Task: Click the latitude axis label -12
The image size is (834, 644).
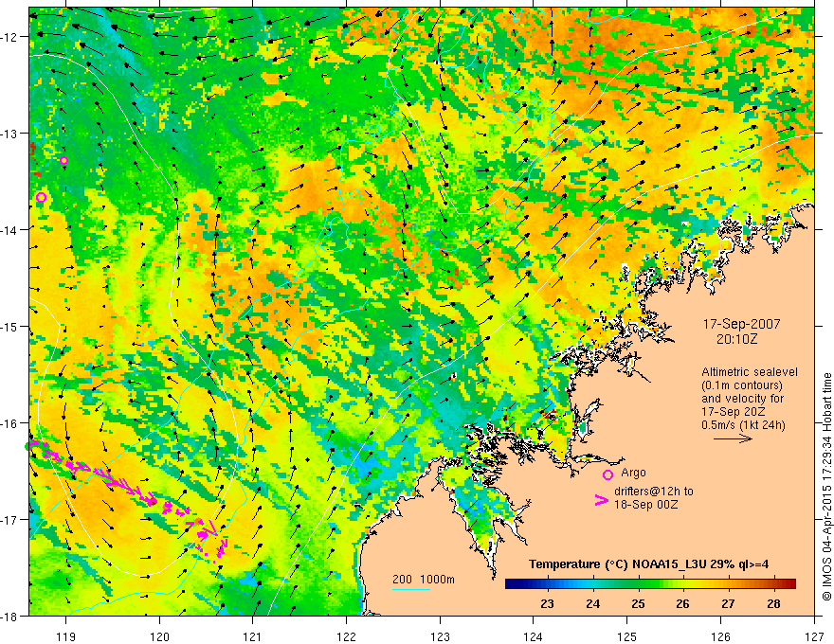Action: point(9,37)
